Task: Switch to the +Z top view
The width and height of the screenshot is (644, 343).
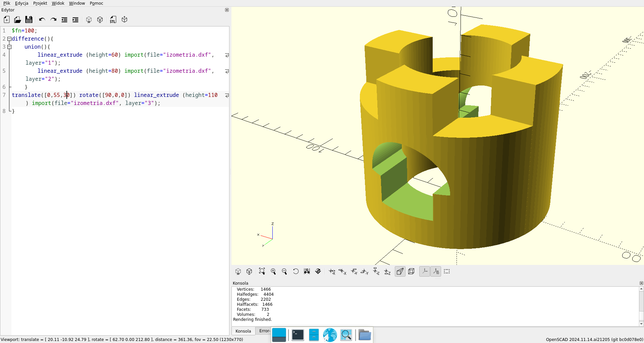Action: [x=376, y=272]
